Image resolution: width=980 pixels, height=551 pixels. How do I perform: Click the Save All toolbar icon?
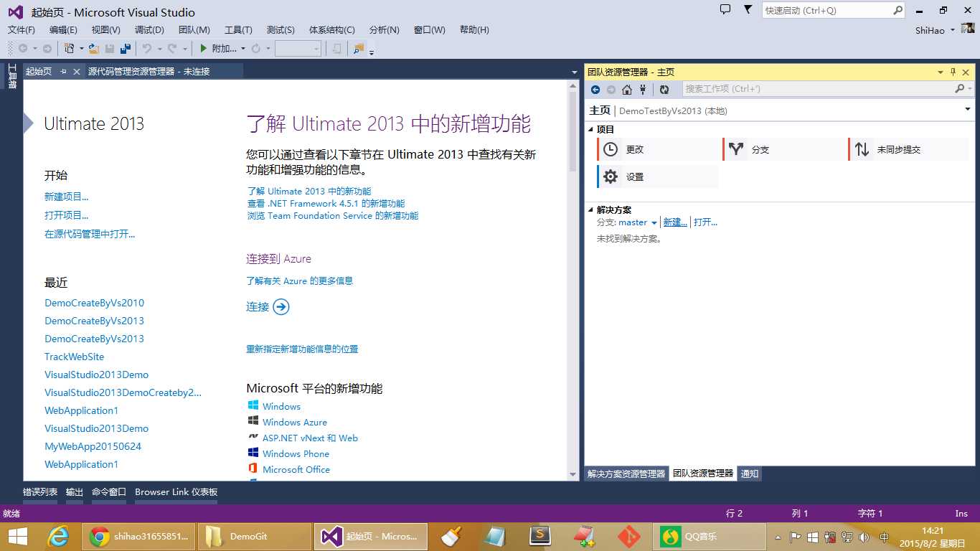tap(126, 48)
